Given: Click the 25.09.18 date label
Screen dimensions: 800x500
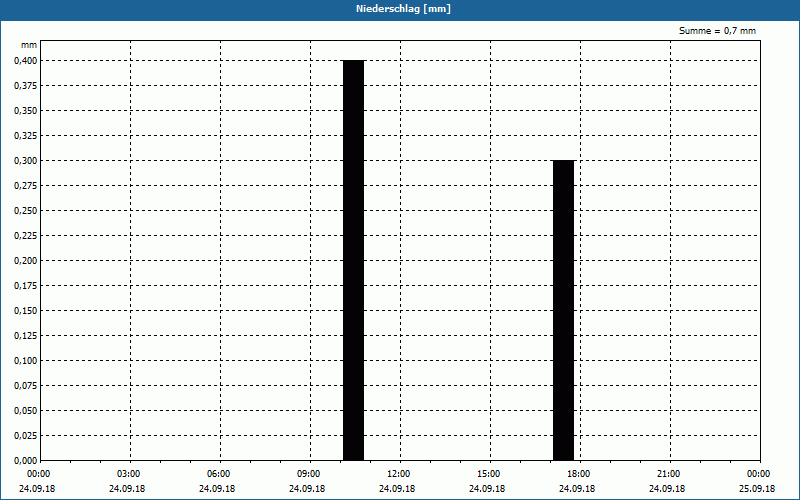Looking at the screenshot, I should tap(757, 489).
